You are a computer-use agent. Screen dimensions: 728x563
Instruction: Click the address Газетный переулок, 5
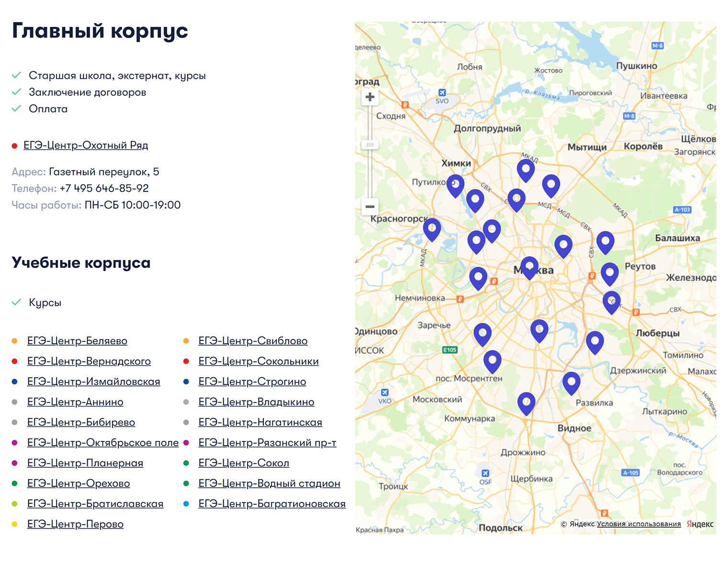[104, 172]
